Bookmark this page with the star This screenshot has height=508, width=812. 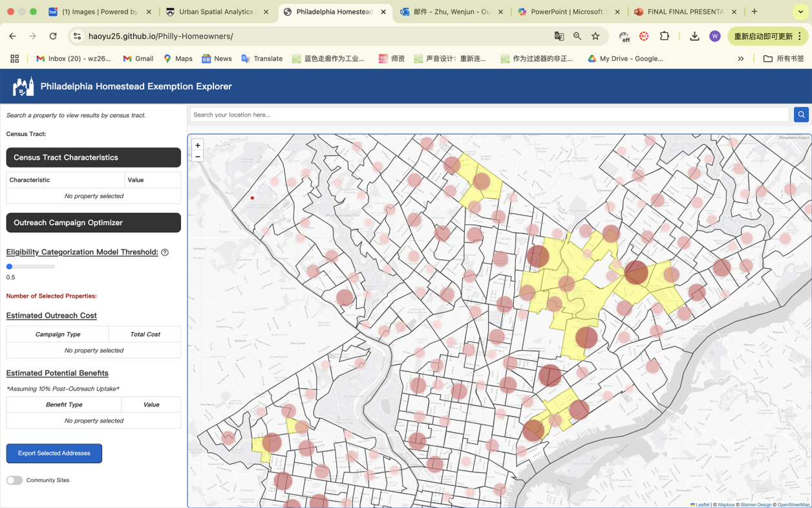coord(595,36)
